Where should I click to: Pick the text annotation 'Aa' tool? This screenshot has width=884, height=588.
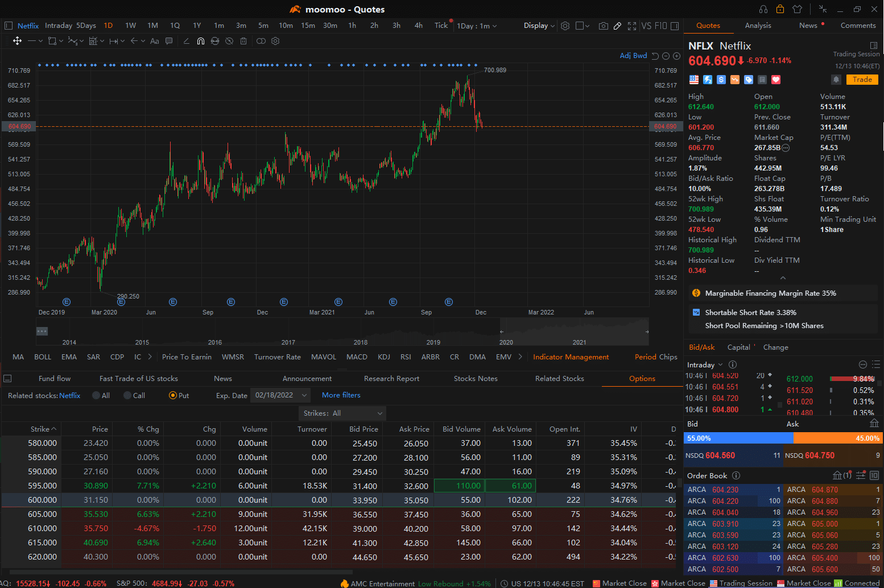[155, 41]
